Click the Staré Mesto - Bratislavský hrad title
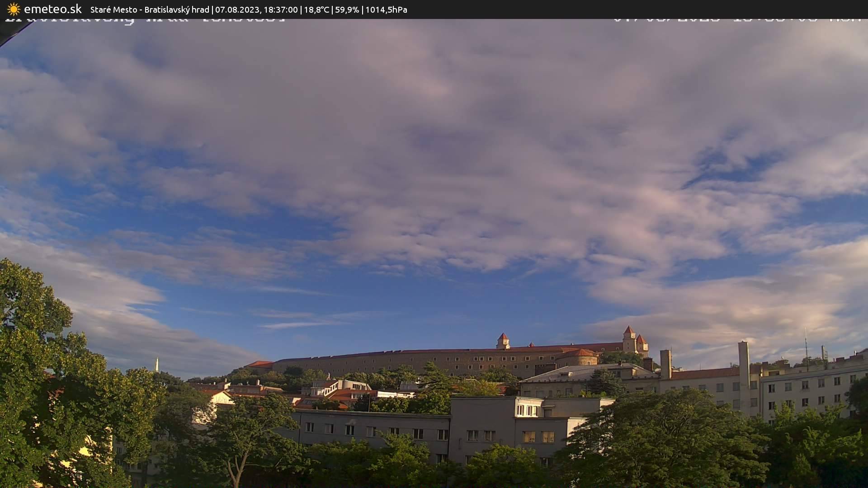This screenshot has width=868, height=488. point(150,9)
